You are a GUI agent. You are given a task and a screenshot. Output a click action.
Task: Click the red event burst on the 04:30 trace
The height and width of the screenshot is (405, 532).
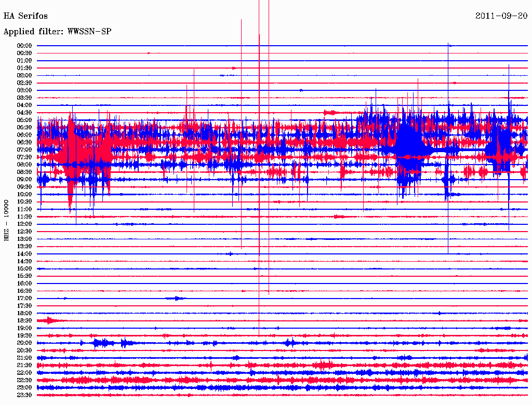pyautogui.click(x=331, y=113)
